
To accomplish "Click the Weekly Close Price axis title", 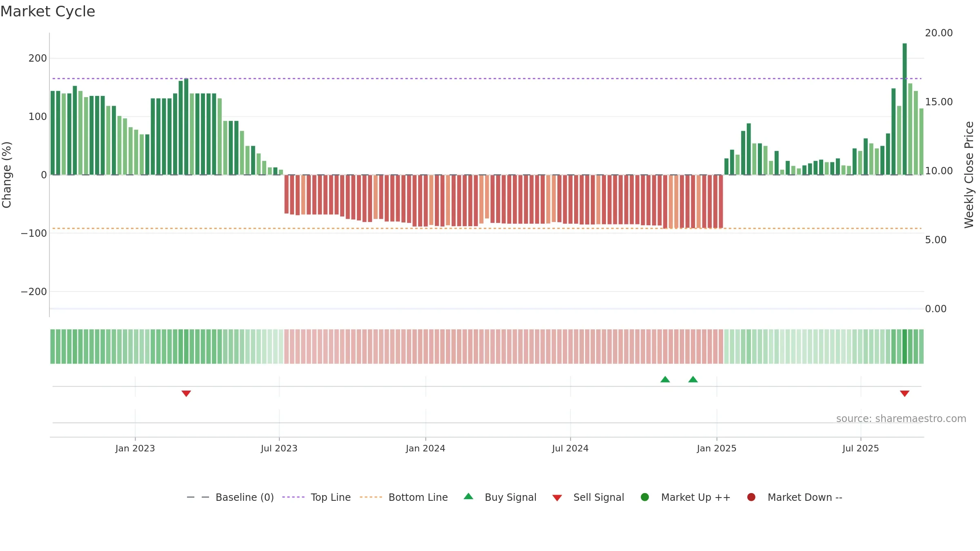I will (x=969, y=175).
